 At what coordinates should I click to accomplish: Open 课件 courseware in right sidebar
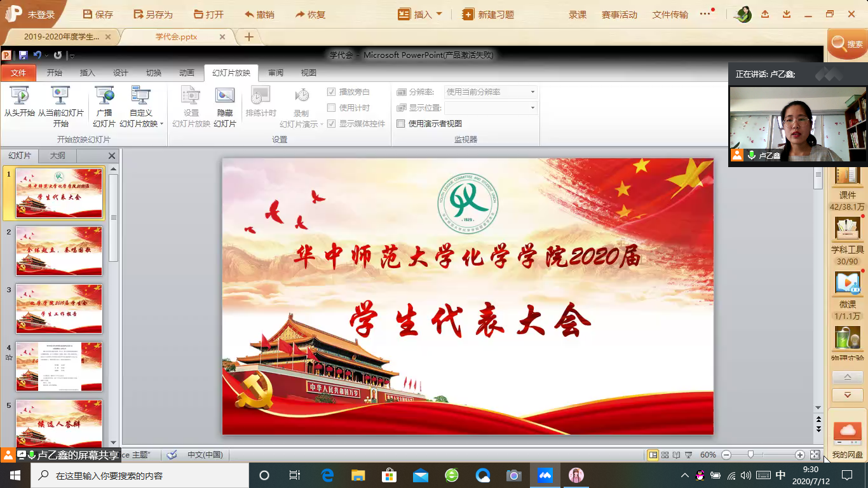point(847,177)
